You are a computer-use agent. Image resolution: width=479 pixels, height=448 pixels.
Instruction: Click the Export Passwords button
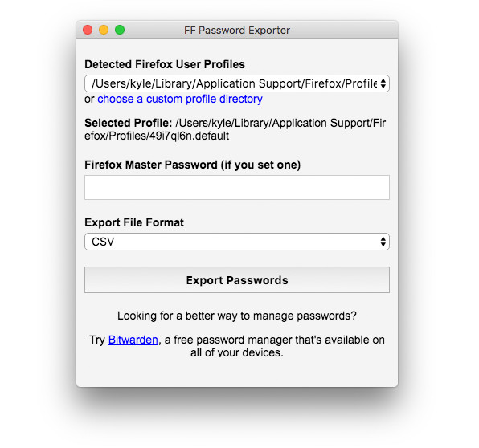click(x=237, y=280)
